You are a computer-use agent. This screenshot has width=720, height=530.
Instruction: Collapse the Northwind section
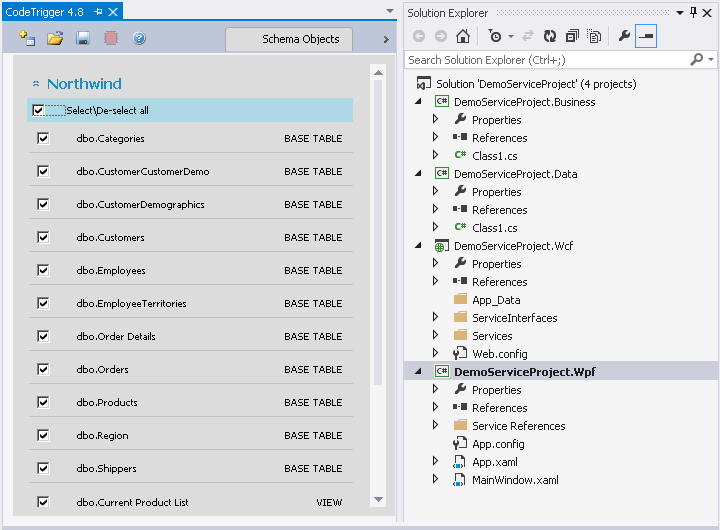coord(36,85)
